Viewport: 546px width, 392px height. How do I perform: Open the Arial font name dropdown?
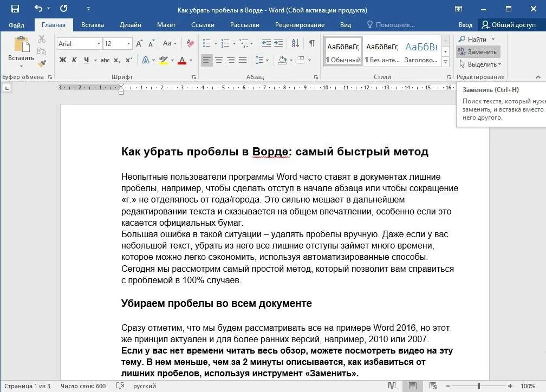tap(99, 43)
